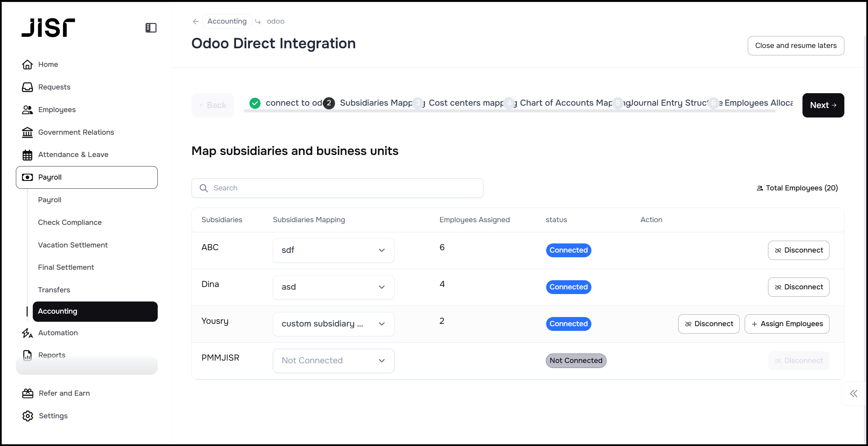Click Assign Employees for Yousry

(x=787, y=324)
